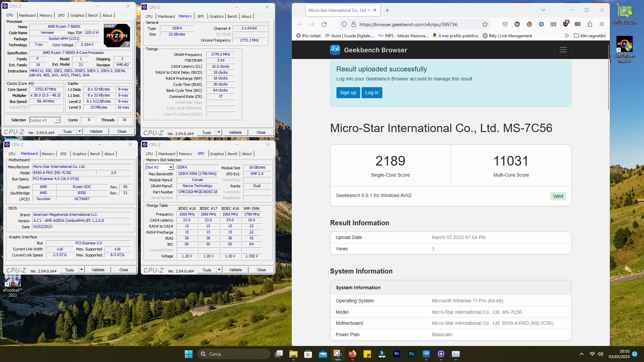The image size is (644, 362).
Task: Open eFootball 2023 desktop shortcut
Action: tap(12, 286)
